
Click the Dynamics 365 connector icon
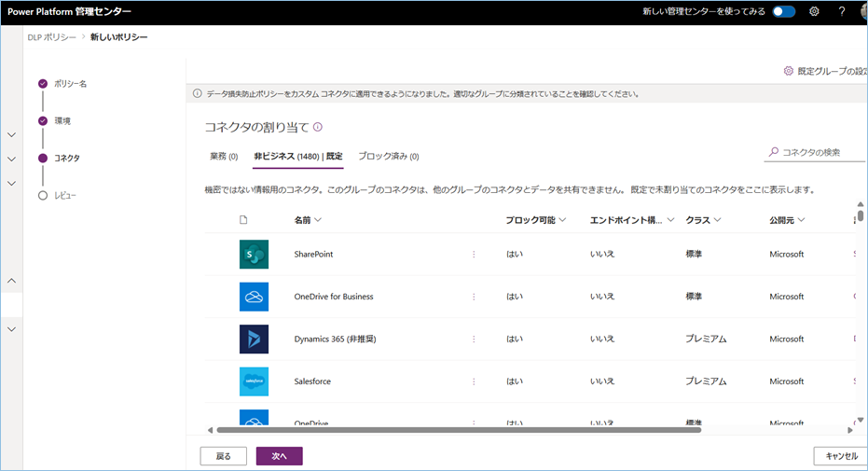pos(254,339)
